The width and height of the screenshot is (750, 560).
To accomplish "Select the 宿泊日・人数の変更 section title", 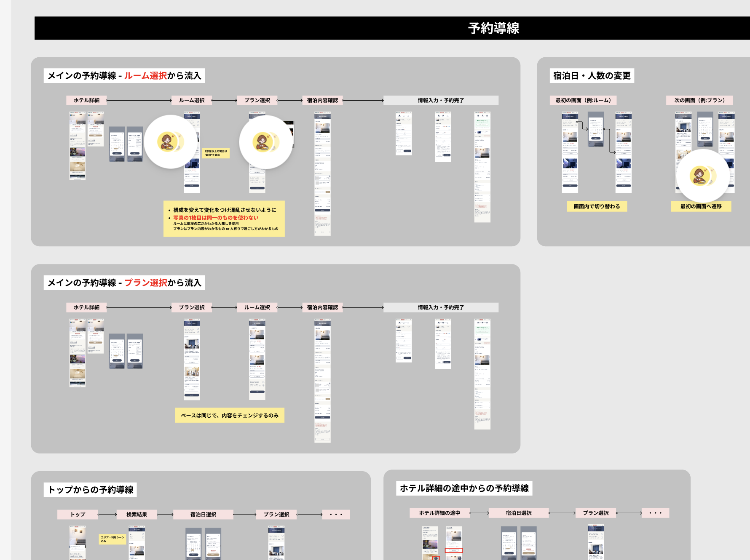I will (592, 76).
